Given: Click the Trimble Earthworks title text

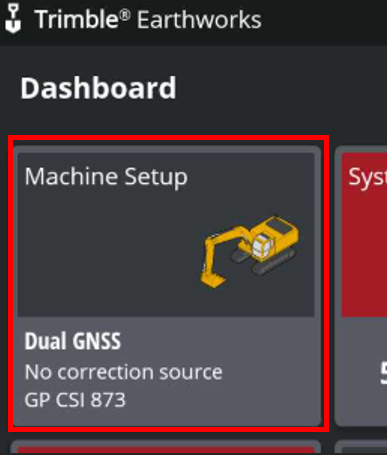Looking at the screenshot, I should click(148, 19).
